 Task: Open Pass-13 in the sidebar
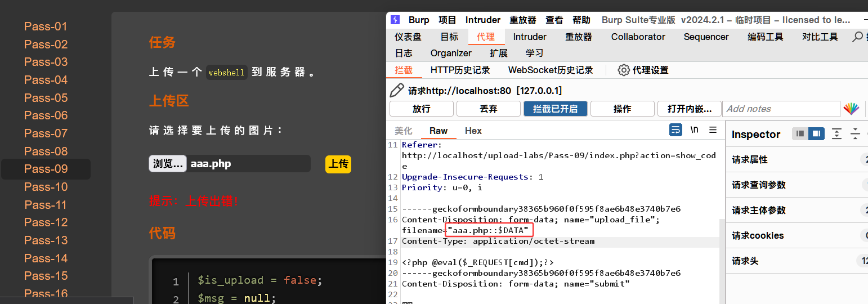click(46, 240)
